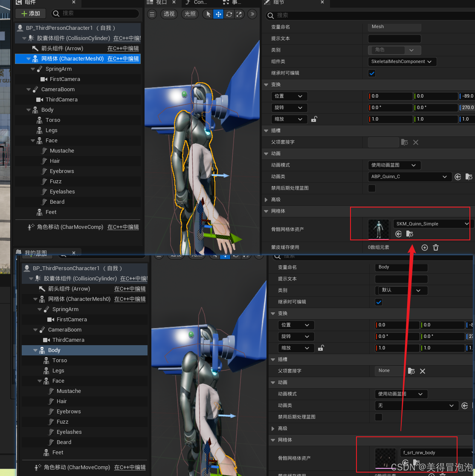
Task: Activate the rotate gizmo tool
Action: pyautogui.click(x=229, y=14)
